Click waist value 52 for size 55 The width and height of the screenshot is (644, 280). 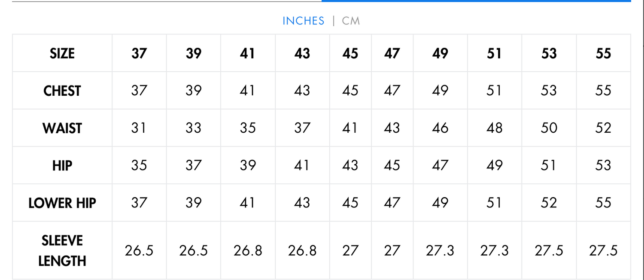(x=603, y=128)
